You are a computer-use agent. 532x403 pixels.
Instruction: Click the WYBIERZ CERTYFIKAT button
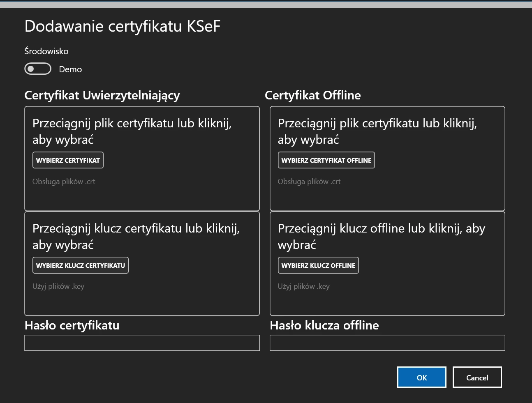click(x=68, y=160)
